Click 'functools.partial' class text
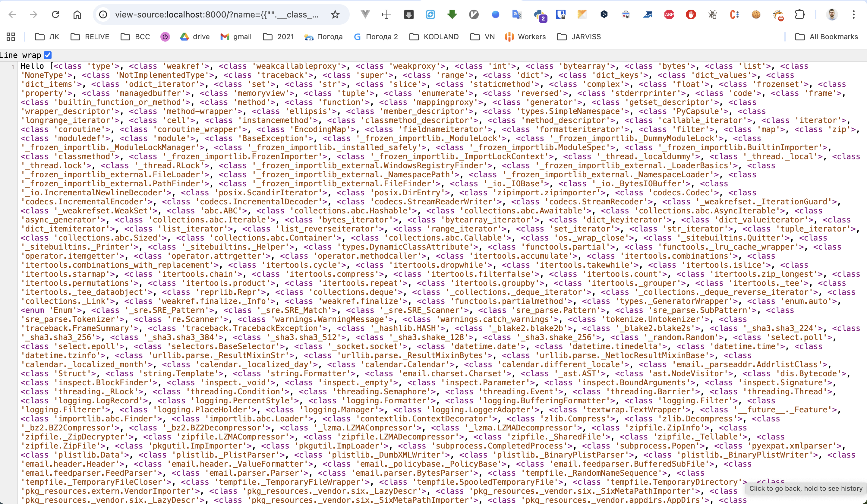Viewport: 867px width, 504px height. (565, 247)
